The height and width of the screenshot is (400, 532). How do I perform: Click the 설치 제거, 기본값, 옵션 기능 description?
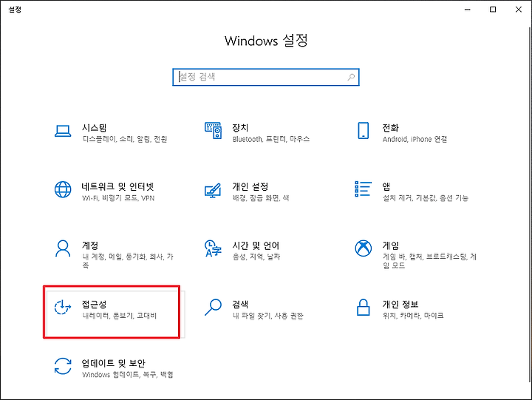pyautogui.click(x=426, y=198)
